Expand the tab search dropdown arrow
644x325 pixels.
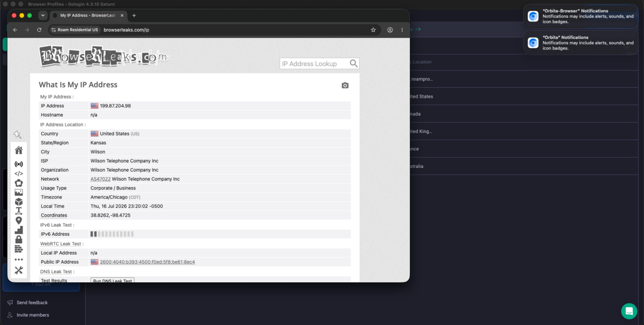(x=43, y=16)
